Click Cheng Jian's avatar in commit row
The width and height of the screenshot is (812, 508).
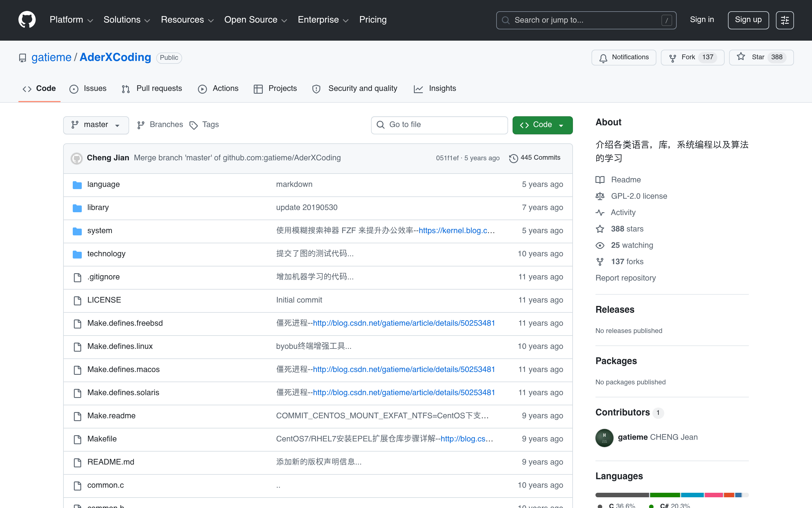click(x=76, y=158)
